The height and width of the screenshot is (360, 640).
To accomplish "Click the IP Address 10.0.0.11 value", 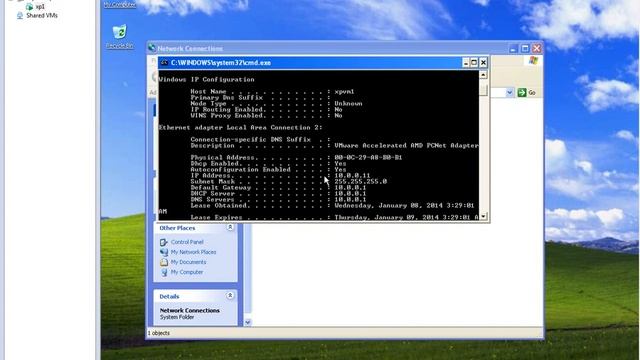I will (352, 176).
